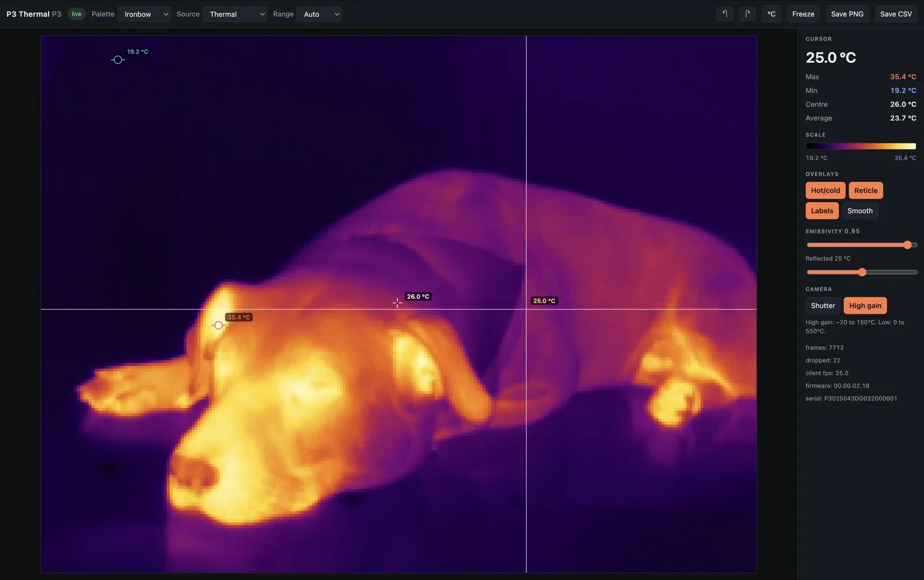Export the frame data as CSV

(x=896, y=14)
